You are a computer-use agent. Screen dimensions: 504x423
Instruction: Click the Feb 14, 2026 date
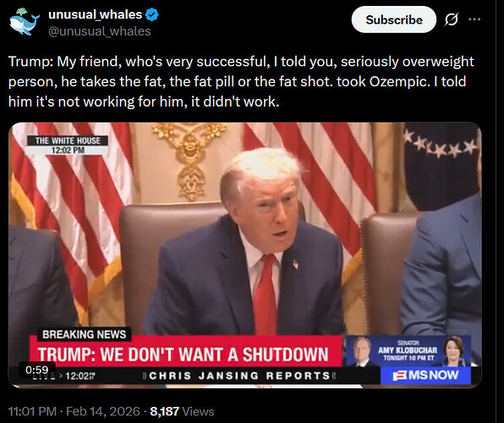point(103,411)
